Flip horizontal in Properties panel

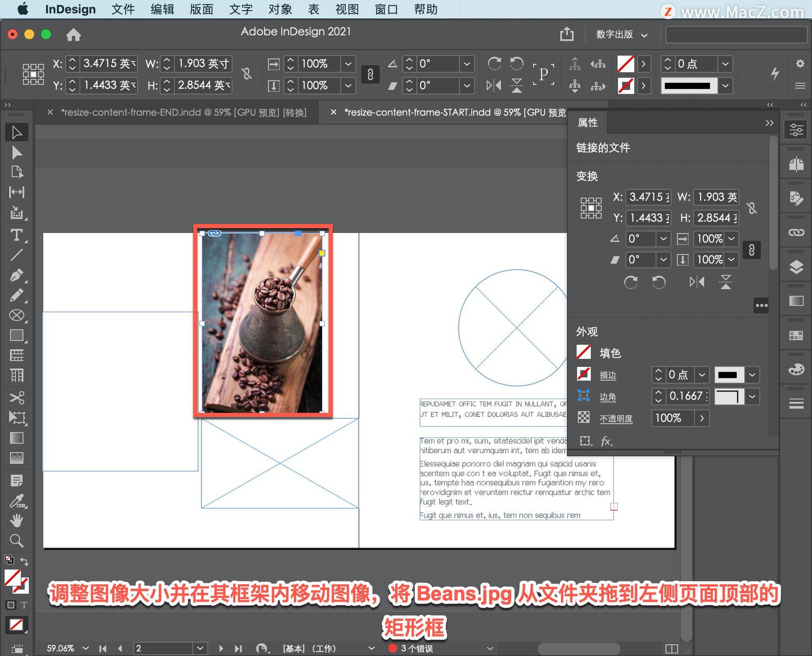coord(697,282)
